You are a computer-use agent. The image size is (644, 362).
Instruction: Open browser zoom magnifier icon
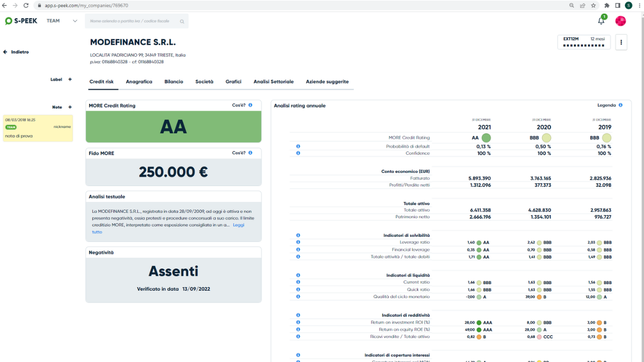click(x=572, y=5)
